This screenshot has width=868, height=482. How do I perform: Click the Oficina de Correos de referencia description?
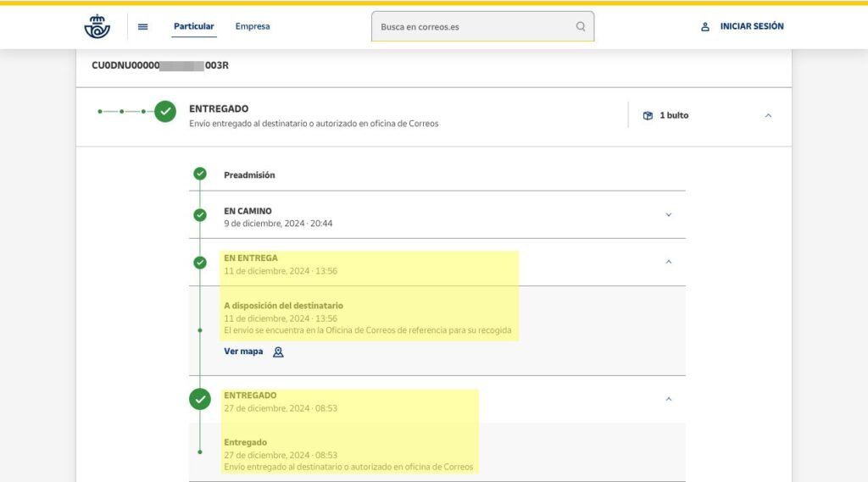click(368, 330)
